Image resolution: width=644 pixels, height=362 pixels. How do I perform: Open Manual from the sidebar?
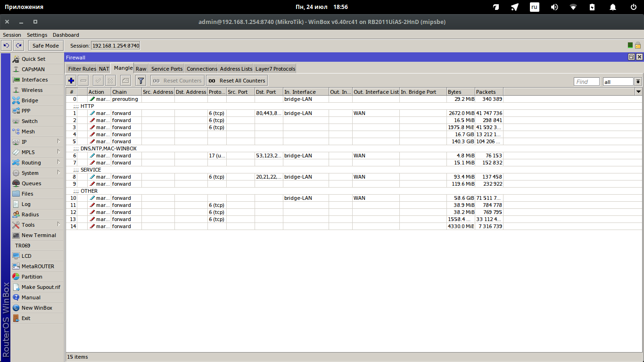point(37,297)
